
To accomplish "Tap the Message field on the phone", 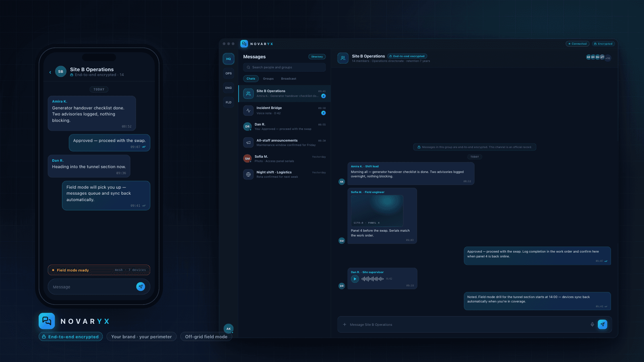I will click(x=99, y=287).
